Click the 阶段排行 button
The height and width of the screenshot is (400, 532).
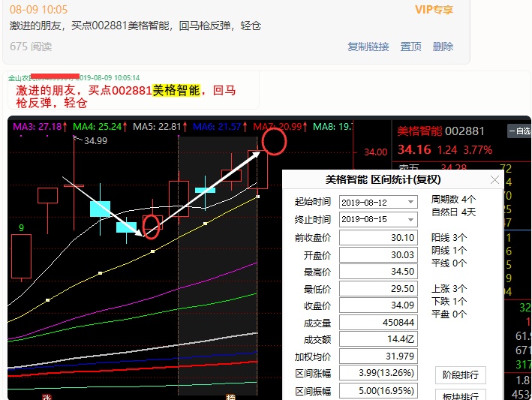[x=461, y=375]
